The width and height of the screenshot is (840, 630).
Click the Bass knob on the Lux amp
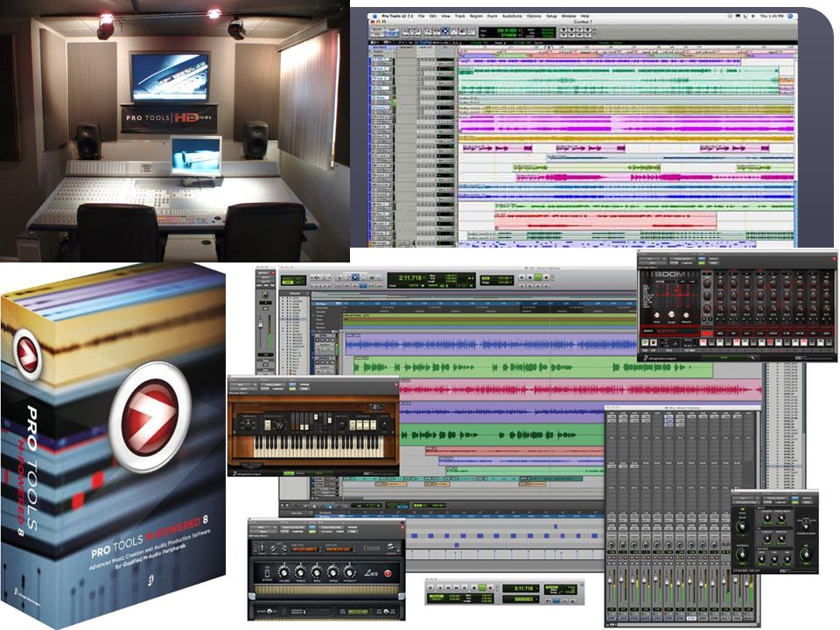click(x=317, y=571)
